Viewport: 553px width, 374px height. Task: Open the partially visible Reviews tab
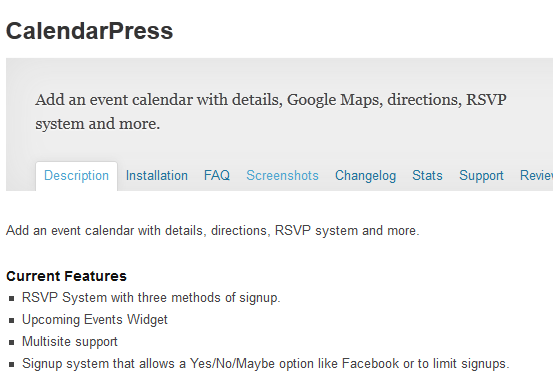(x=536, y=175)
